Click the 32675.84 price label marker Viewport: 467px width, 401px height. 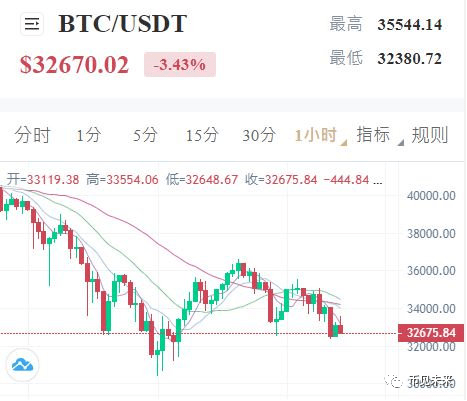click(x=431, y=333)
